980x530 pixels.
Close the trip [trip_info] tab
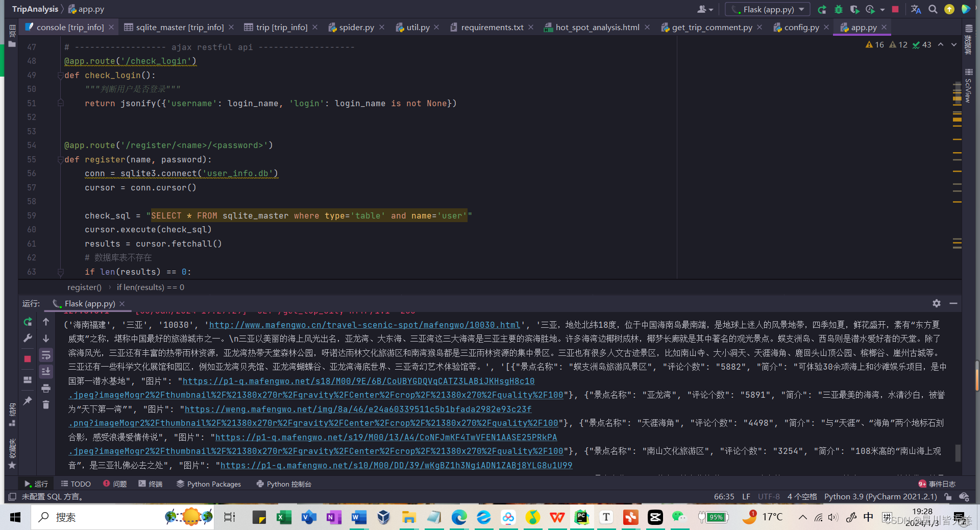(x=315, y=27)
